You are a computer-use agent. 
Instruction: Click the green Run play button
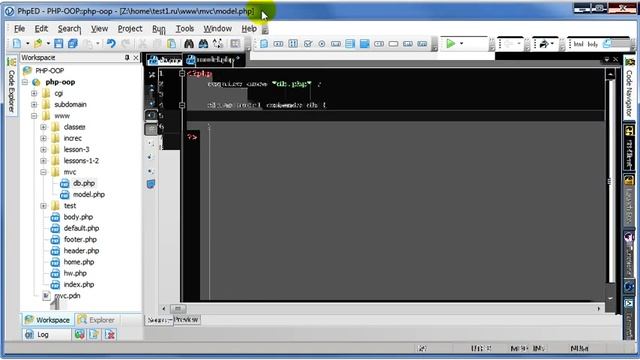coord(451,43)
